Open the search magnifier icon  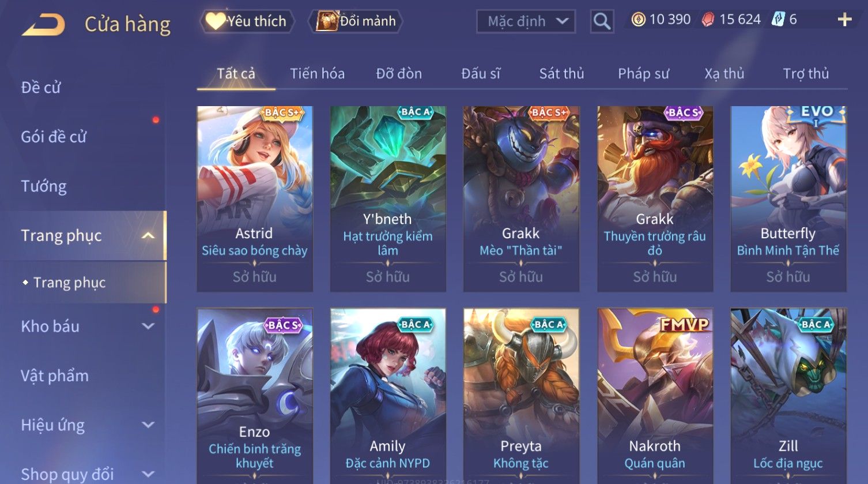602,21
